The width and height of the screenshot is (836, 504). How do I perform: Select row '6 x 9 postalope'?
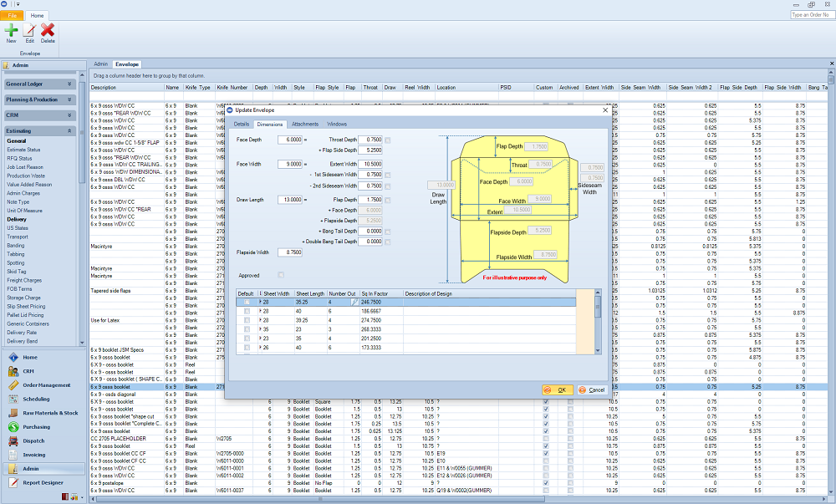point(458,483)
